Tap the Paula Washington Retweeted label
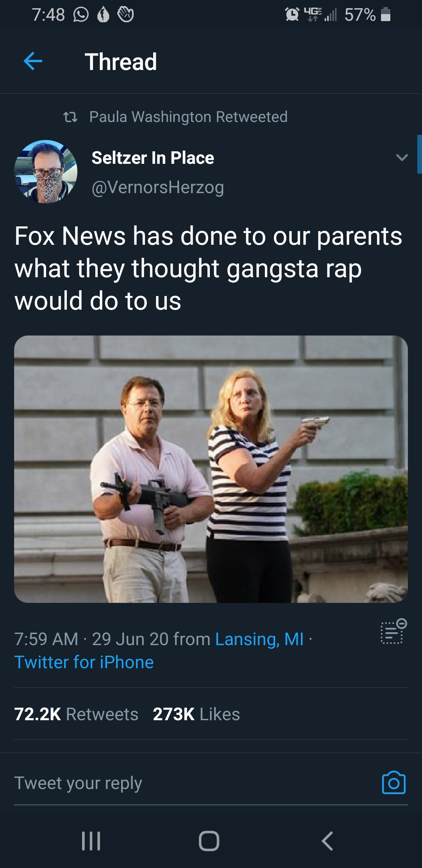The image size is (422, 868). point(188,117)
